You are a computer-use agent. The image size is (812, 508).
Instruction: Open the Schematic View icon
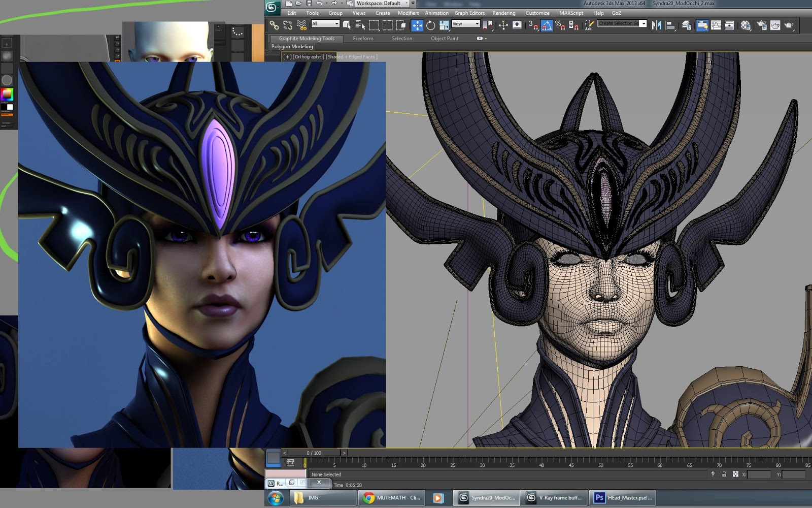pos(729,25)
